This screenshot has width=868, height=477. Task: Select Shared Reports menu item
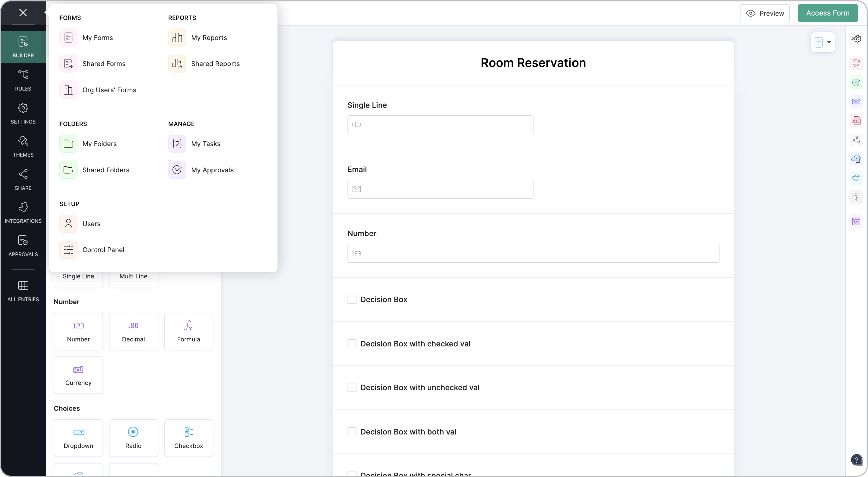tap(215, 64)
